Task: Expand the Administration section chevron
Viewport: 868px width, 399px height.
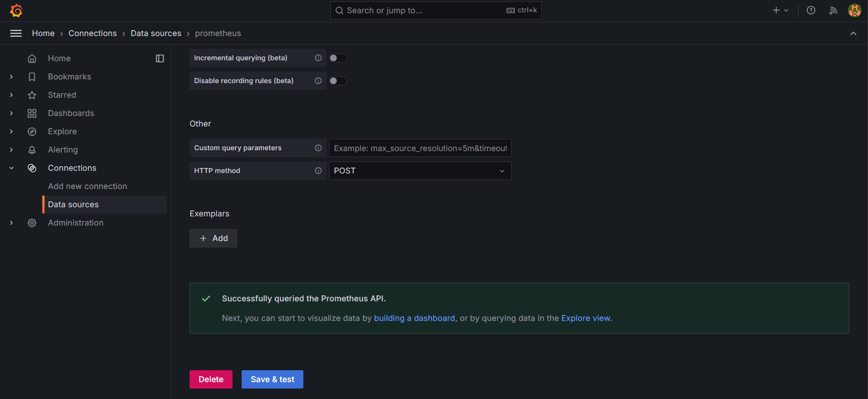Action: pyautogui.click(x=11, y=223)
